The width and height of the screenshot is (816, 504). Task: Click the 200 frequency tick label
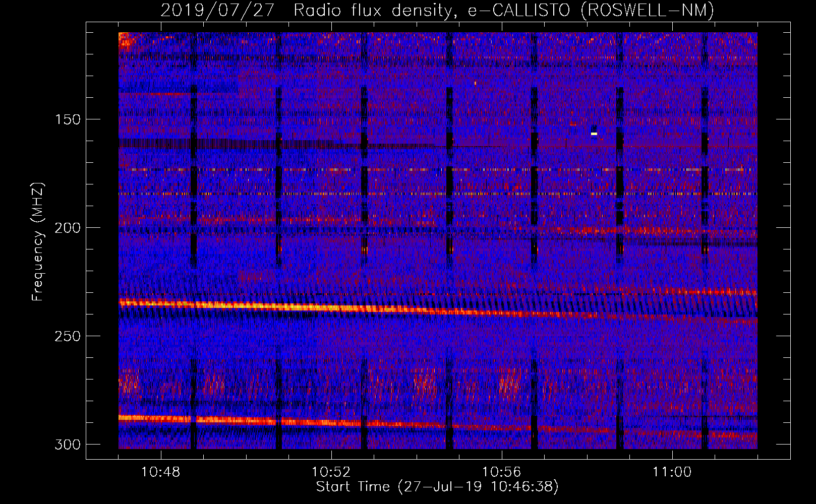(68, 228)
